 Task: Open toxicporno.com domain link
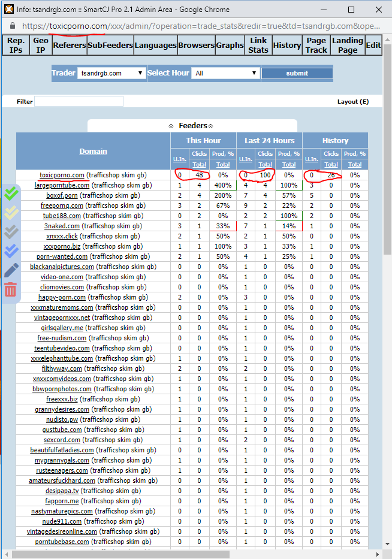click(x=62, y=175)
